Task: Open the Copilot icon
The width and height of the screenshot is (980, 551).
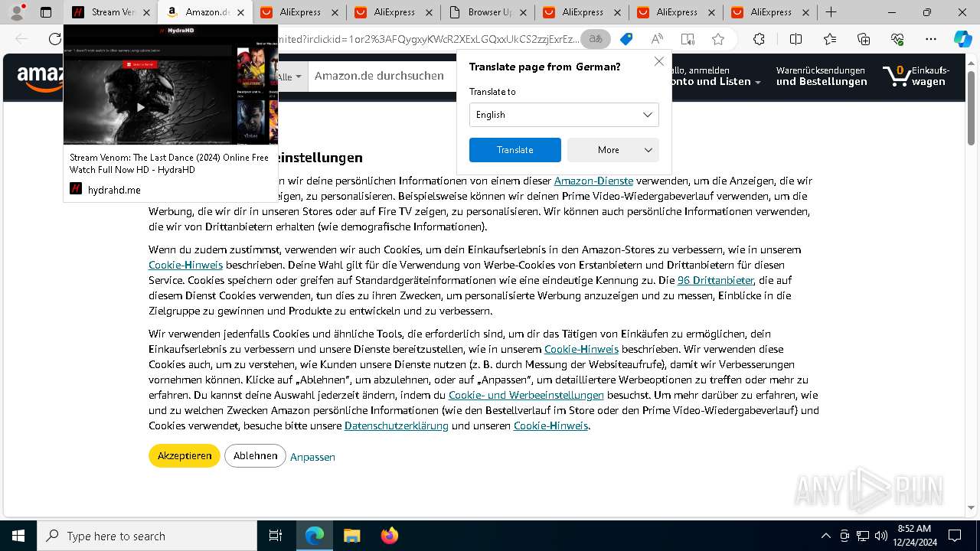Action: [962, 39]
